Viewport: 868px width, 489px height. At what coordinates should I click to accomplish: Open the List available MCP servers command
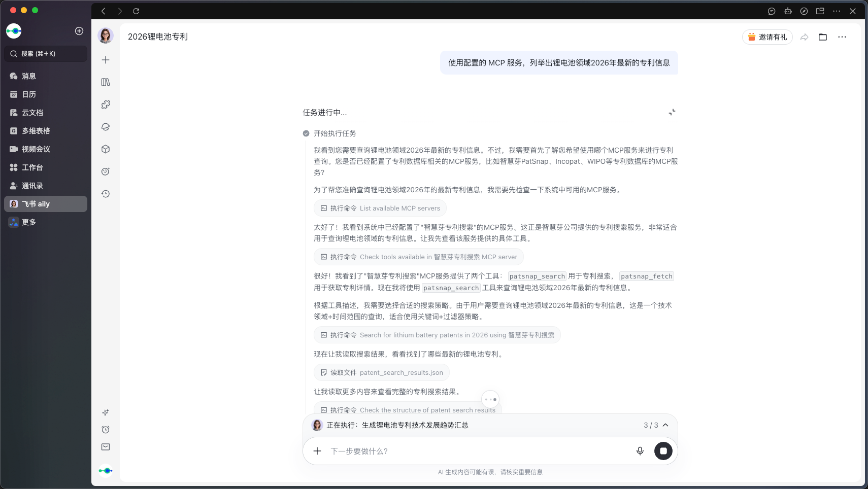pos(380,208)
